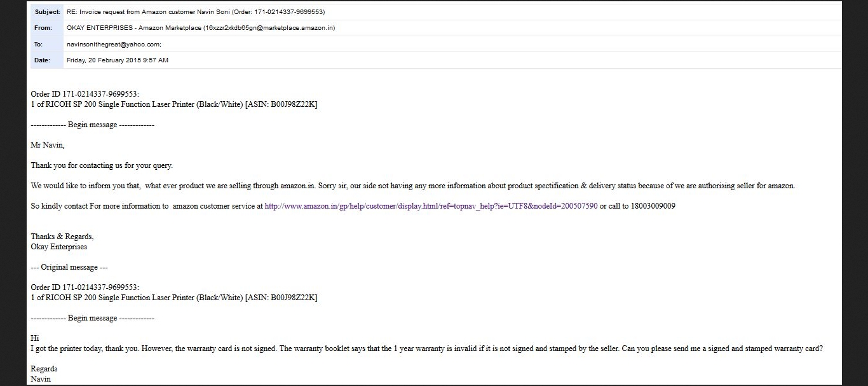Click the Mr Navin greeting
The width and height of the screenshot is (868, 386).
[48, 145]
